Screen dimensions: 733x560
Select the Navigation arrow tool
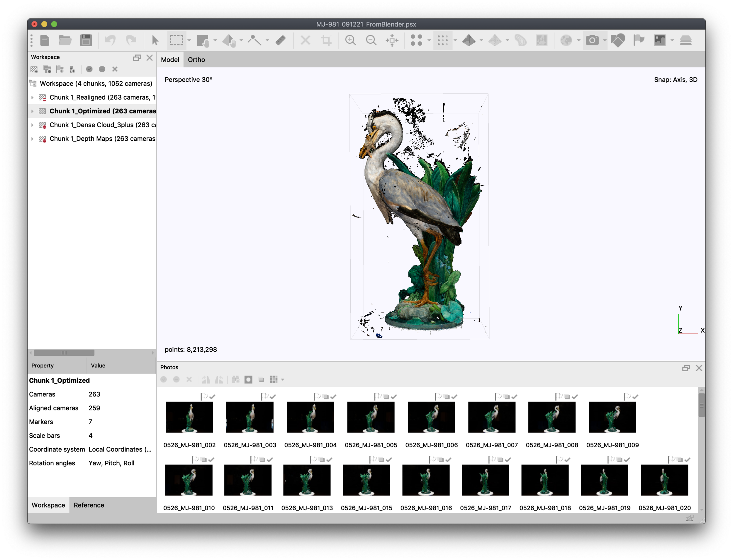155,40
